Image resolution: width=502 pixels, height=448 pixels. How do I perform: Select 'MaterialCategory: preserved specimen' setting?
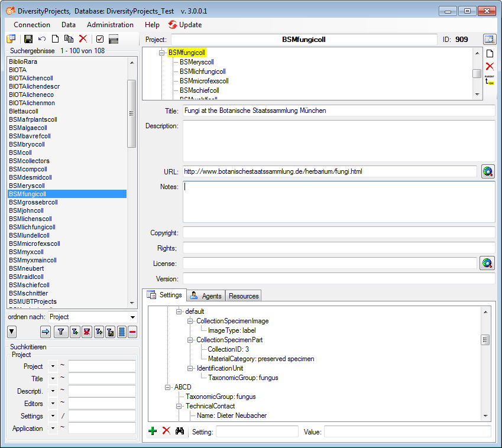point(261,359)
